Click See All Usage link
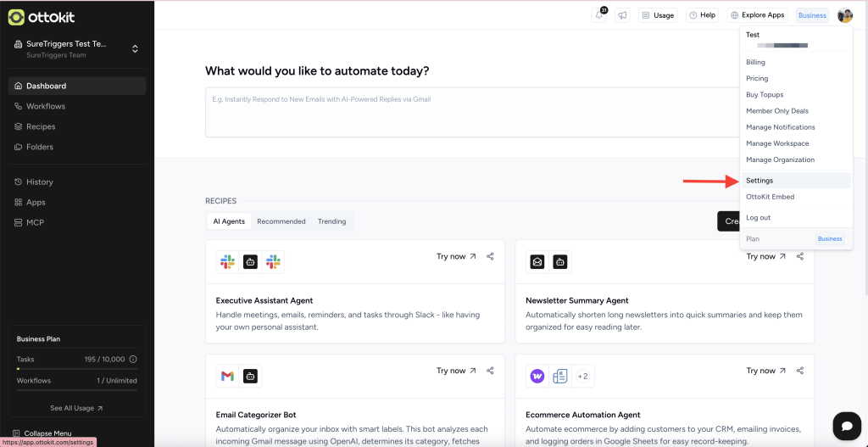 pyautogui.click(x=76, y=408)
